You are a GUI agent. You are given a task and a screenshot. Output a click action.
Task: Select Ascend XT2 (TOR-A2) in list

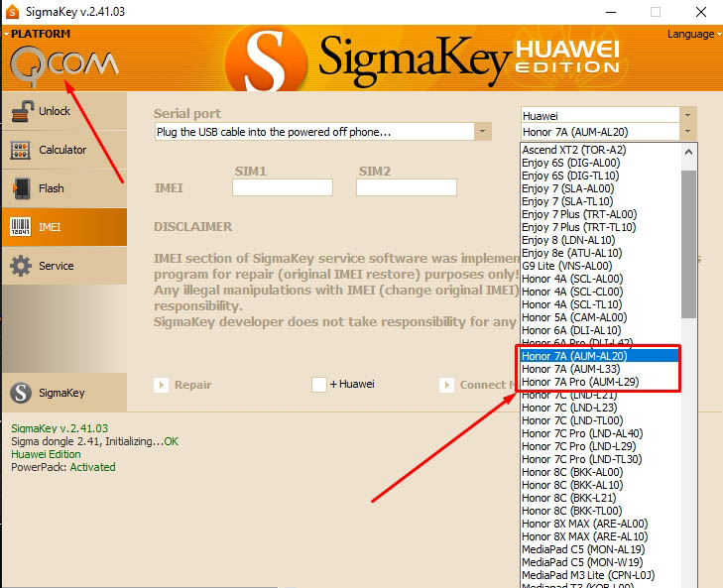tap(600, 150)
